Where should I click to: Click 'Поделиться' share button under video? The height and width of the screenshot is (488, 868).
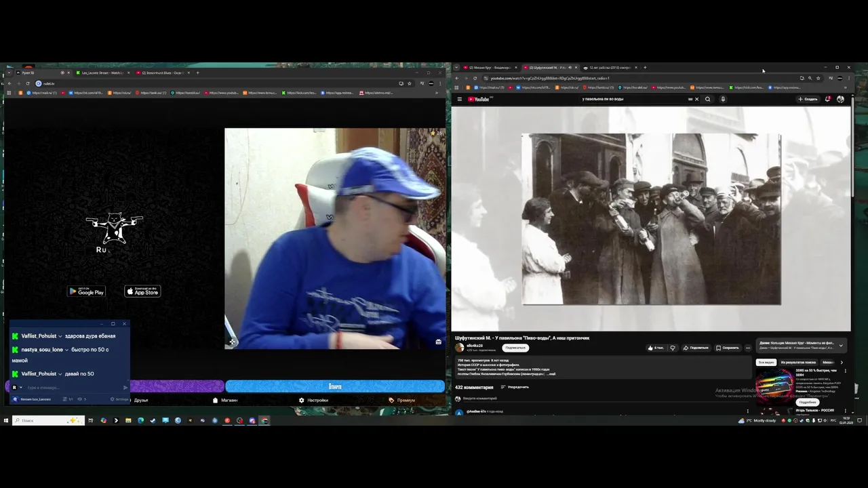click(x=696, y=348)
